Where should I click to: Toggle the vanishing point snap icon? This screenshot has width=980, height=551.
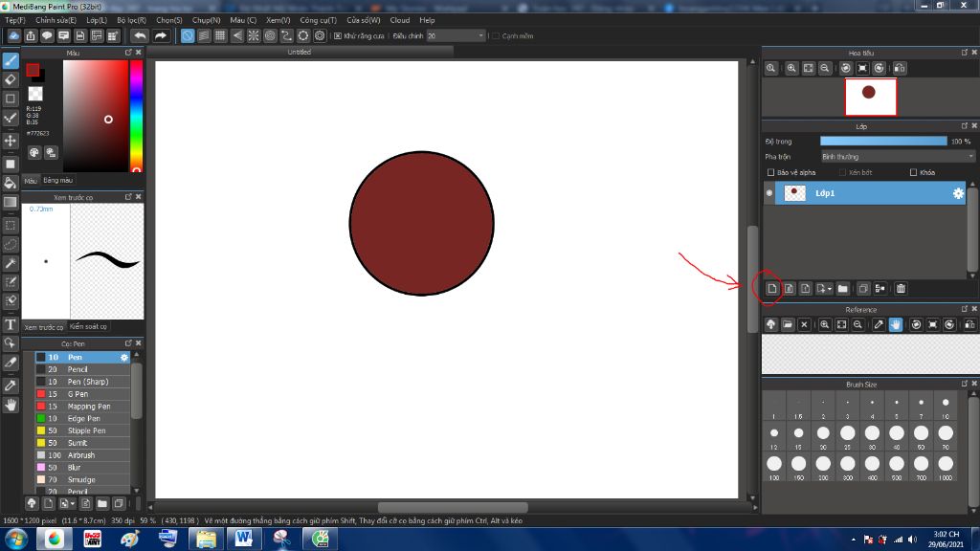click(237, 35)
